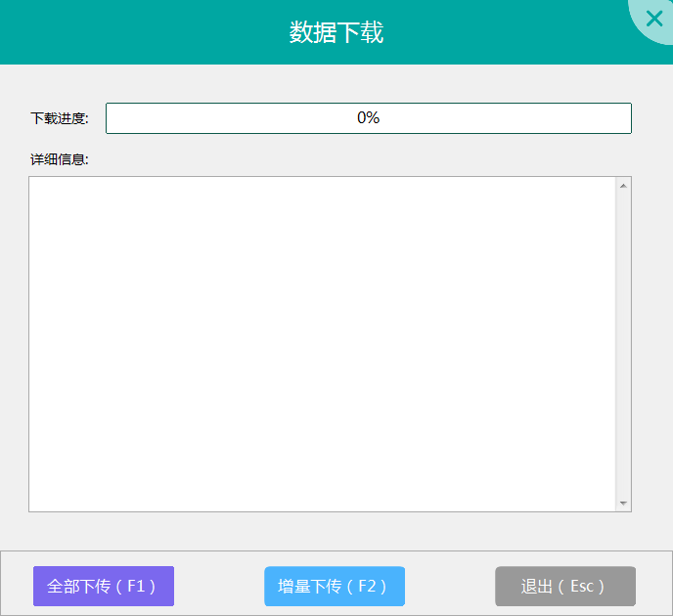Click the 数据下载 title text
Image resolution: width=673 pixels, height=616 pixels.
click(336, 32)
